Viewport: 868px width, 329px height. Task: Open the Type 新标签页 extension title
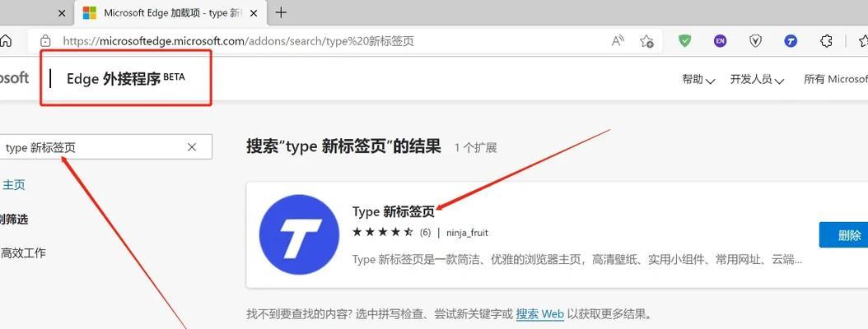pyautogui.click(x=394, y=211)
